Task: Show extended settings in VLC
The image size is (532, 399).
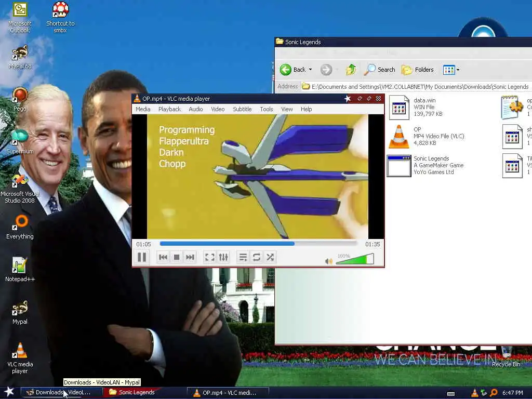Action: tap(223, 257)
